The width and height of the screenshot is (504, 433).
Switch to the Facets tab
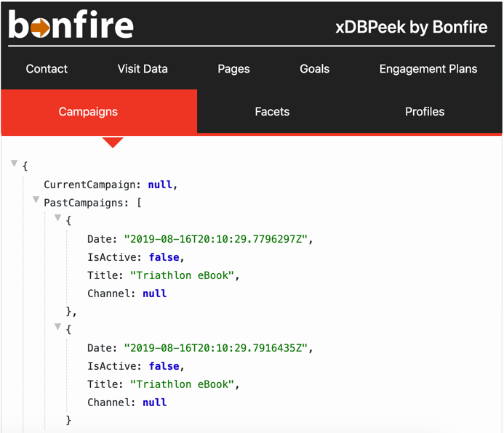pyautogui.click(x=272, y=111)
